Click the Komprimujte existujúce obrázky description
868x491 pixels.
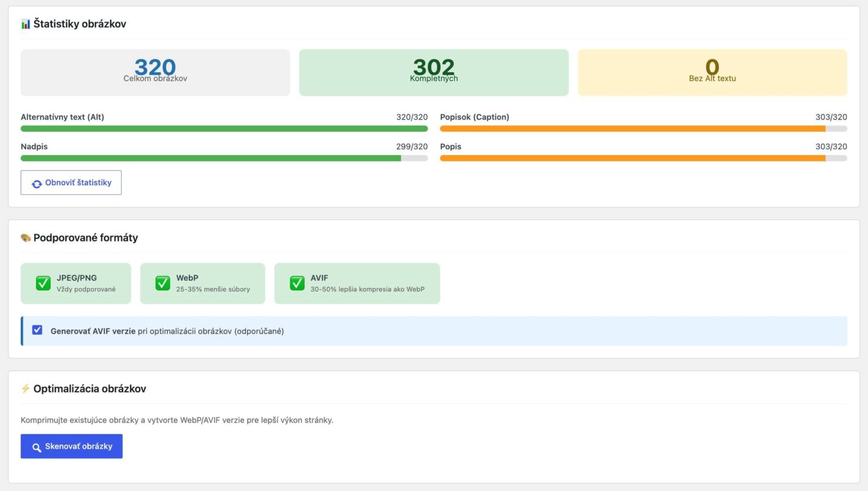pyautogui.click(x=177, y=420)
